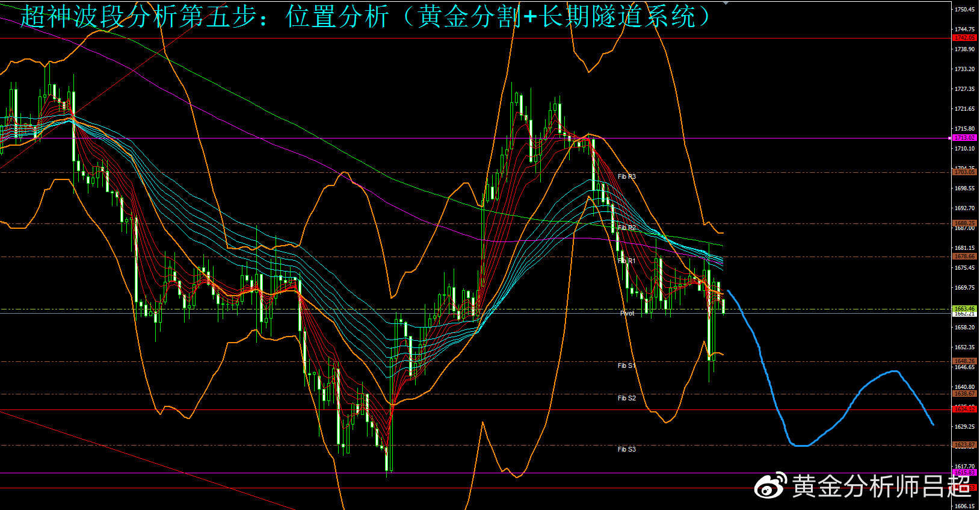Select the red 1634.12 price tag
Viewport: 980px width, 510px height.
pyautogui.click(x=964, y=409)
